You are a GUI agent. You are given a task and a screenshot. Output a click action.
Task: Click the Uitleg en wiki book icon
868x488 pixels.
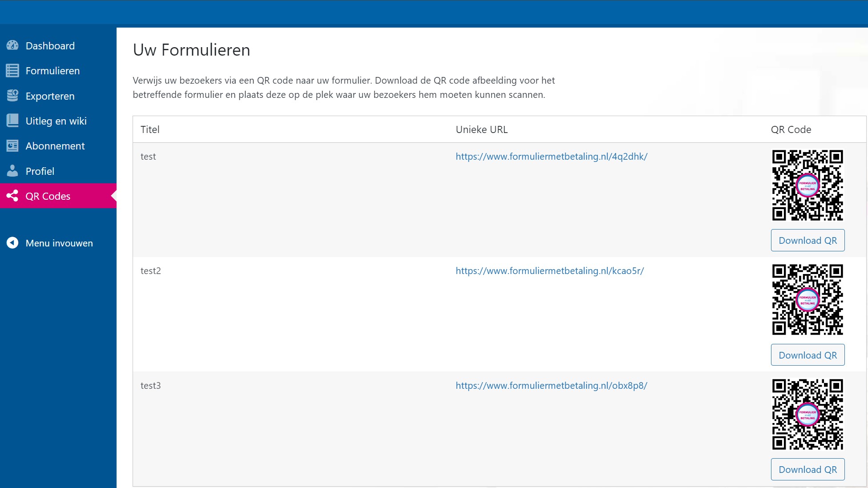12,121
